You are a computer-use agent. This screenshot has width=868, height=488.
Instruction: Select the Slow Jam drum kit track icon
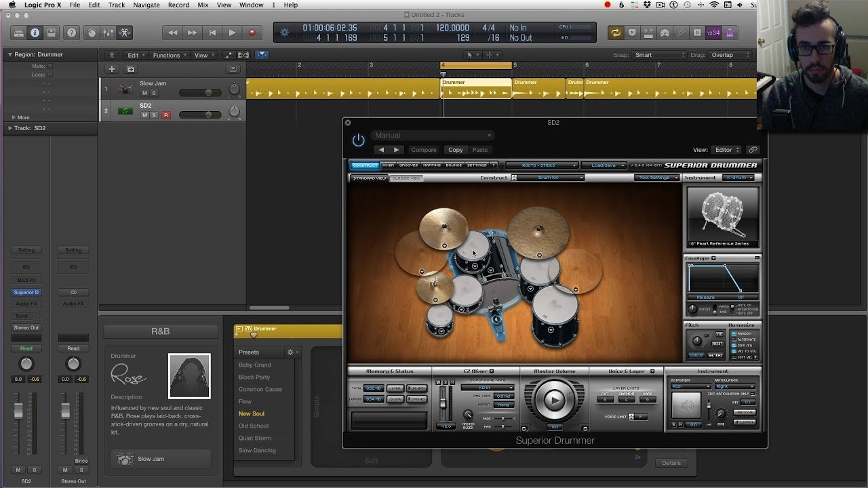[x=125, y=89]
